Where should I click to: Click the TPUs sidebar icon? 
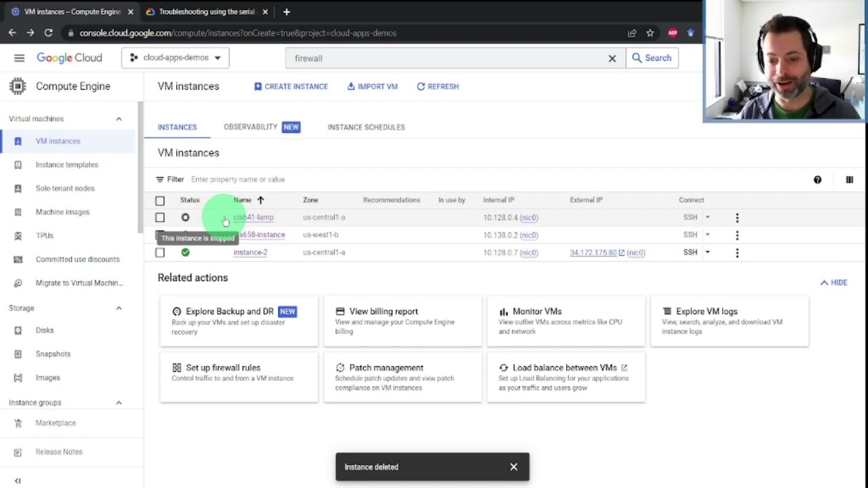[x=18, y=236]
